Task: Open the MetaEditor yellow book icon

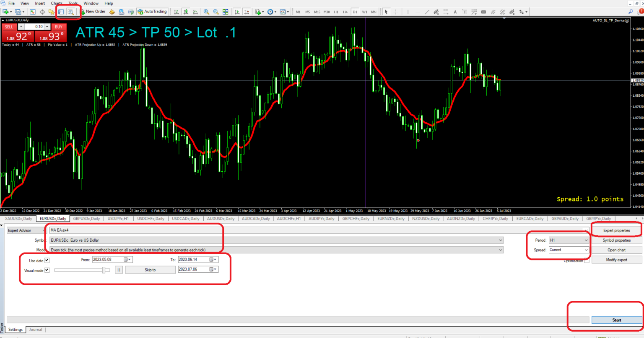Action: pos(112,12)
